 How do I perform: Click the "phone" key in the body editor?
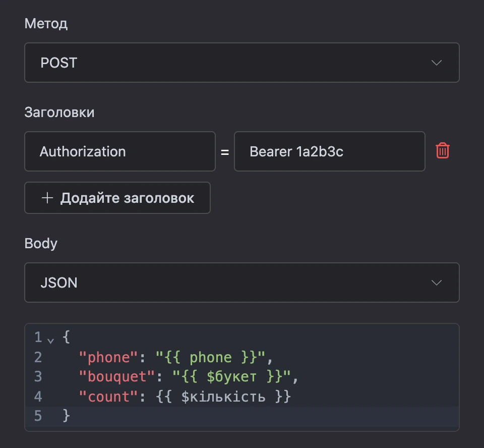coord(108,358)
